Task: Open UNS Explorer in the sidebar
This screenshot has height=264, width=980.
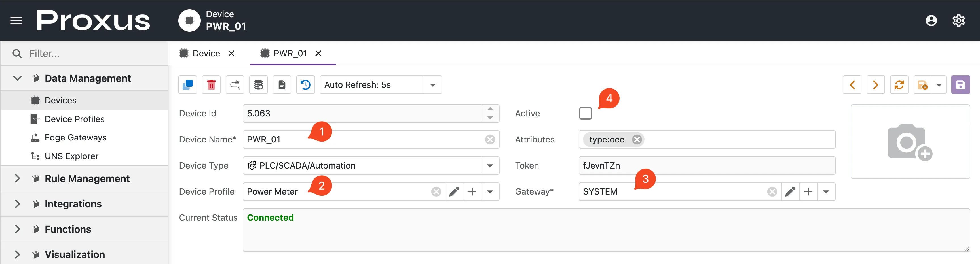Action: [x=71, y=156]
